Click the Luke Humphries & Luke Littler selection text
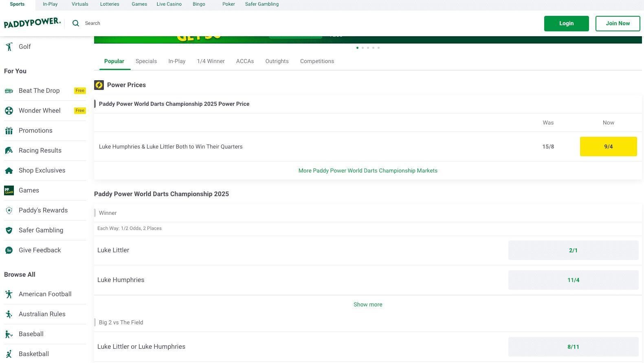This screenshot has width=644, height=363. point(171,147)
